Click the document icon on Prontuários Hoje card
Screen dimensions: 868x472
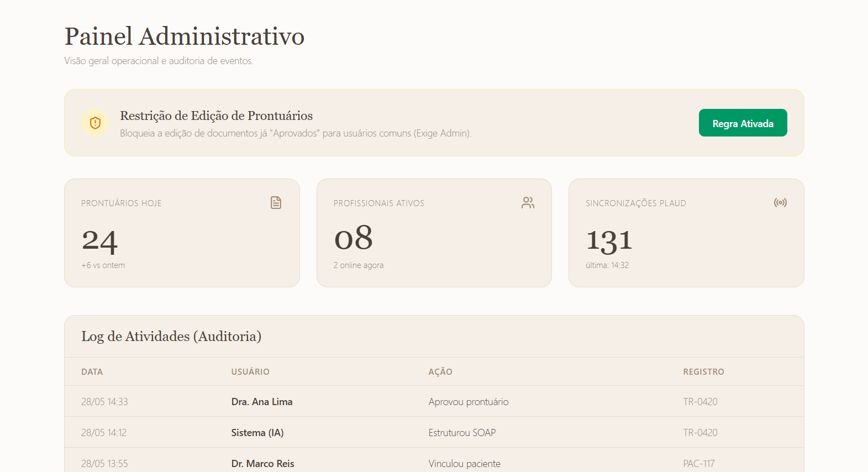276,203
